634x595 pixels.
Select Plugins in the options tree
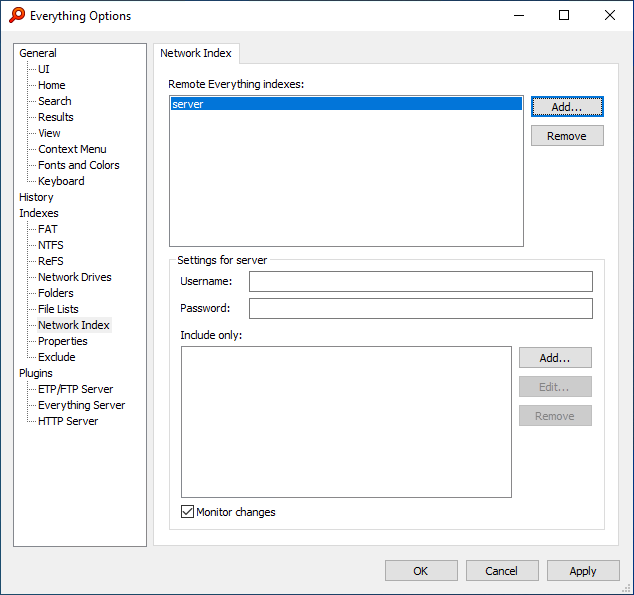[36, 373]
